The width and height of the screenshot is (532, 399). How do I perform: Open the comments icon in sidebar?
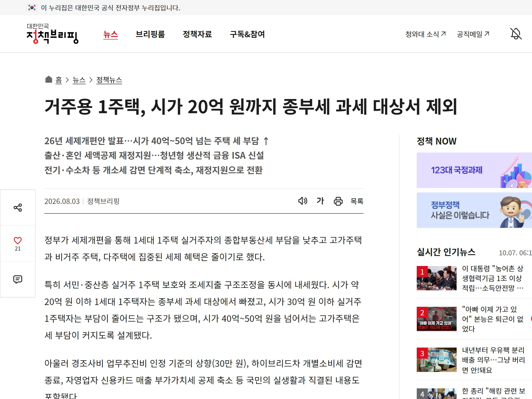click(x=18, y=279)
